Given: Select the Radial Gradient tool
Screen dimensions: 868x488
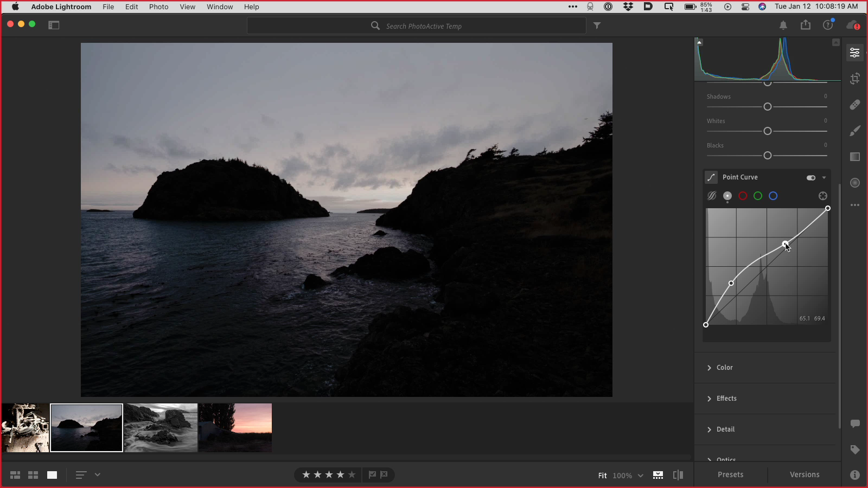Looking at the screenshot, I should tap(855, 183).
